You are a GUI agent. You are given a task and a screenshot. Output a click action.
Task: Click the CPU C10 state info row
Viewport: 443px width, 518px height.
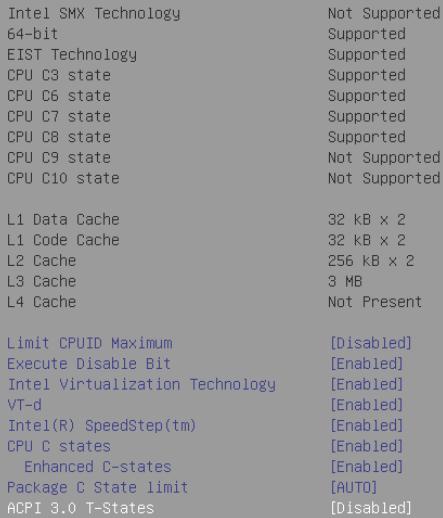(224, 178)
